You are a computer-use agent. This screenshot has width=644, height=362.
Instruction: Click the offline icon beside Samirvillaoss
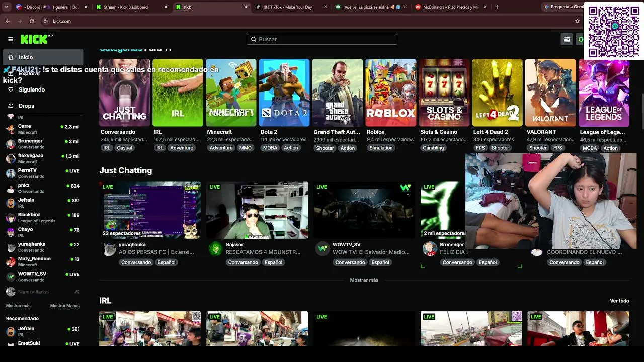[77, 292]
